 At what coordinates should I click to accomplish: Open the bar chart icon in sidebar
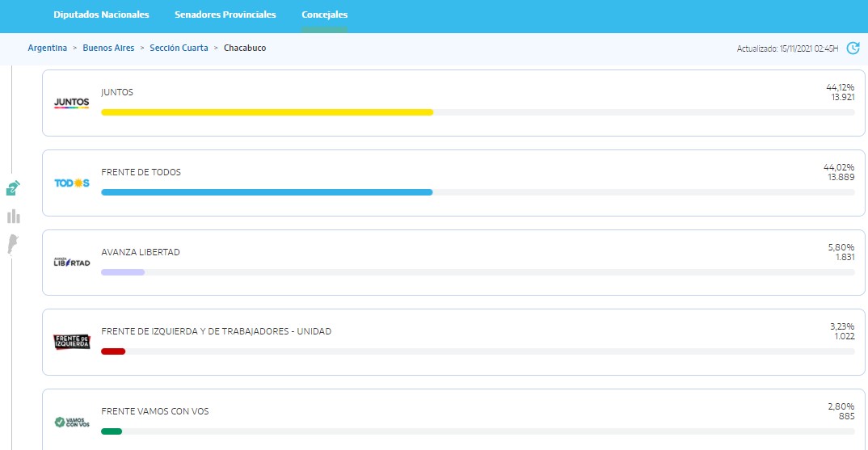(x=13, y=217)
